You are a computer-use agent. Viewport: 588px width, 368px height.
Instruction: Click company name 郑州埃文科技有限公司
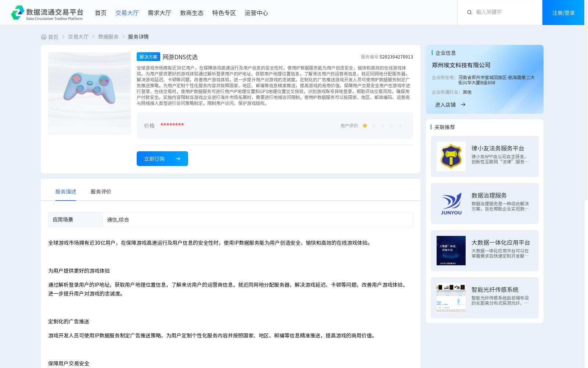tap(461, 65)
